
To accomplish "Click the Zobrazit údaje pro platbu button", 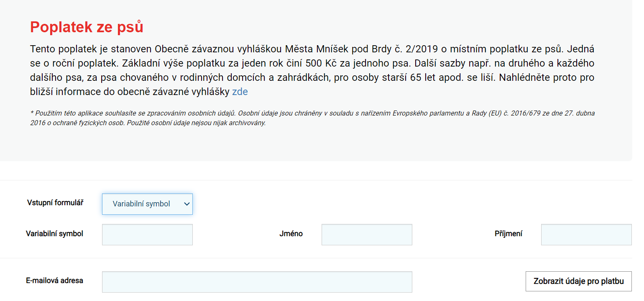I will pyautogui.click(x=579, y=281).
